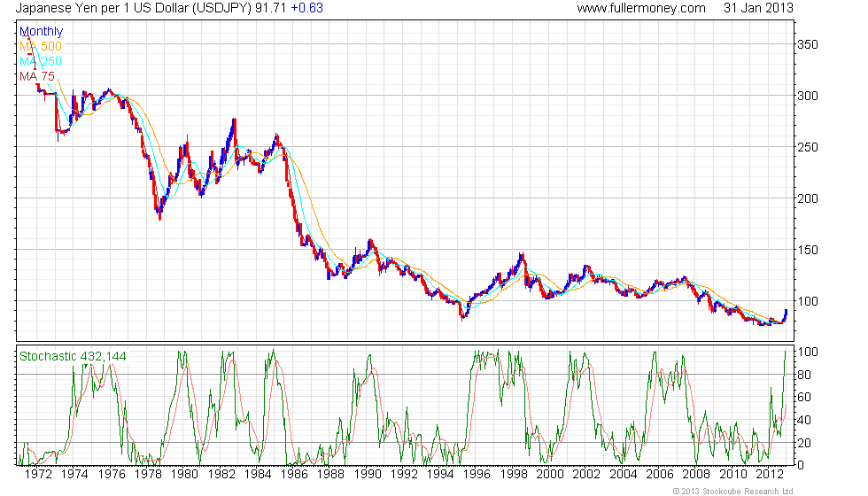Click the www.fullermoney.com label
Viewport: 868px width, 496px height.
[x=641, y=8]
